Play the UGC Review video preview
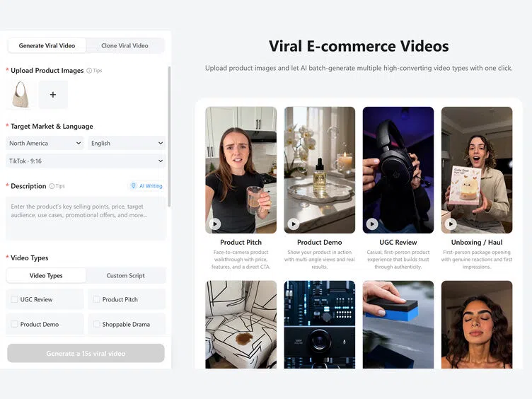This screenshot has width=532, height=399. [372, 224]
